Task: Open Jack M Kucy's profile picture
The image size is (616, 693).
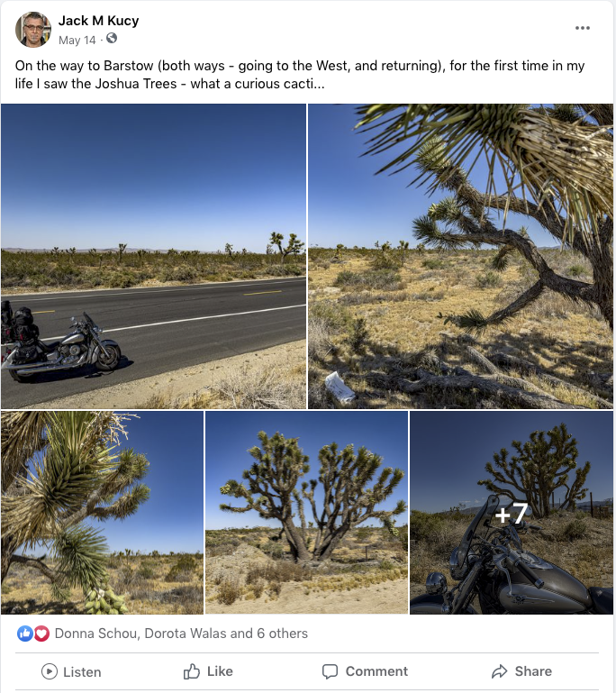Action: [x=33, y=30]
